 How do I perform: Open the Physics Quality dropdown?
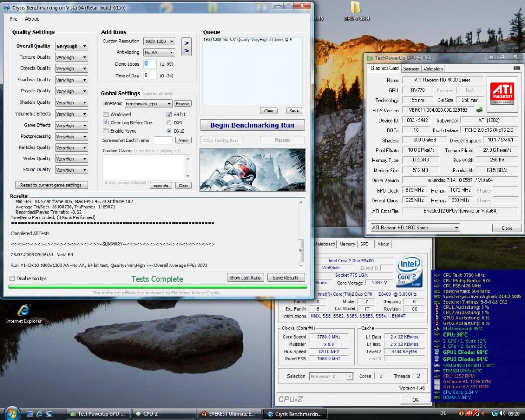(71, 91)
